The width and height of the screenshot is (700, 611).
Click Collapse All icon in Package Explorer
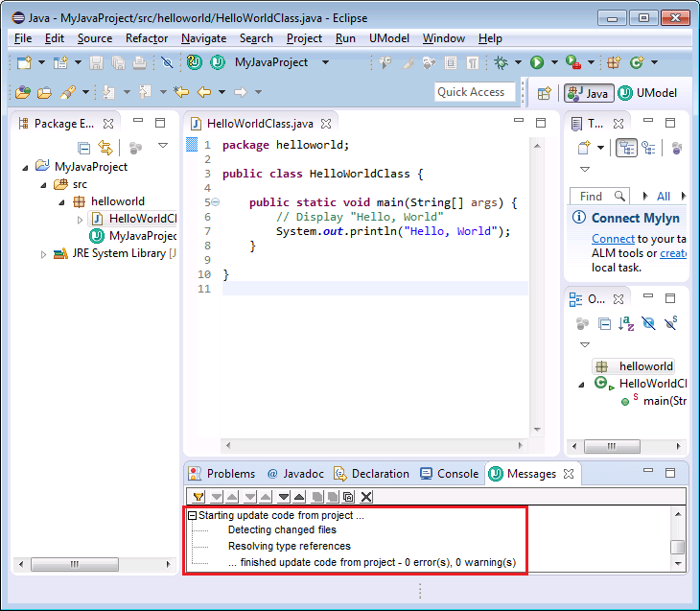coord(83,147)
